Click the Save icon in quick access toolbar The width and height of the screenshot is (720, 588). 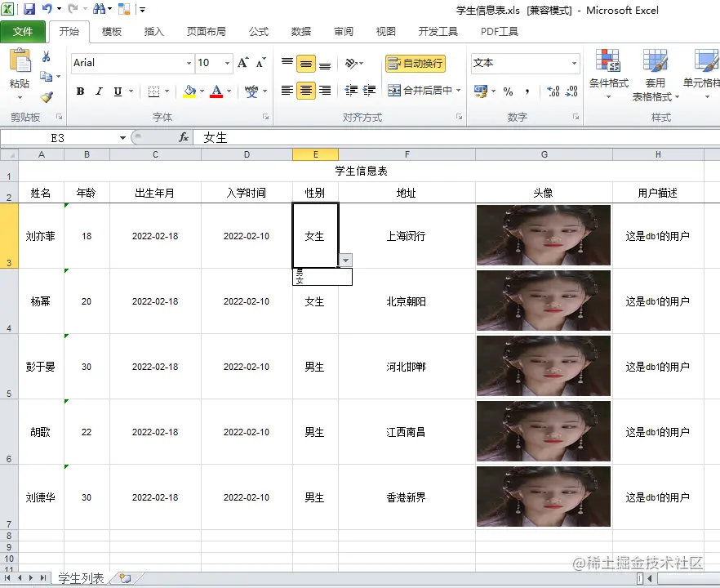pyautogui.click(x=29, y=9)
